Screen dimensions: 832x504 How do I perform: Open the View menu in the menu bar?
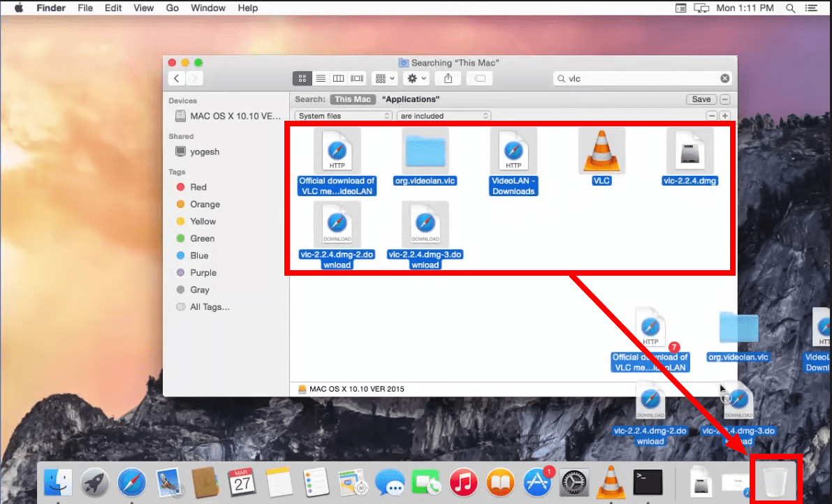(x=143, y=8)
